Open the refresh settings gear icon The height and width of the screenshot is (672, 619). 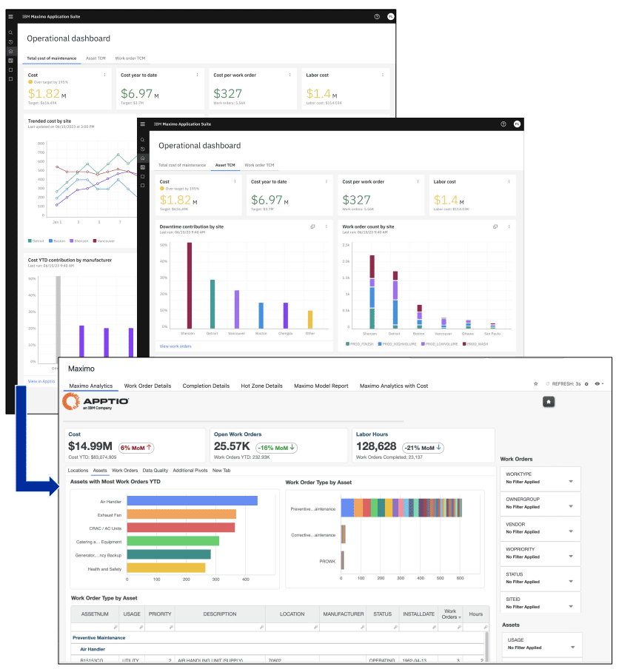[x=586, y=384]
